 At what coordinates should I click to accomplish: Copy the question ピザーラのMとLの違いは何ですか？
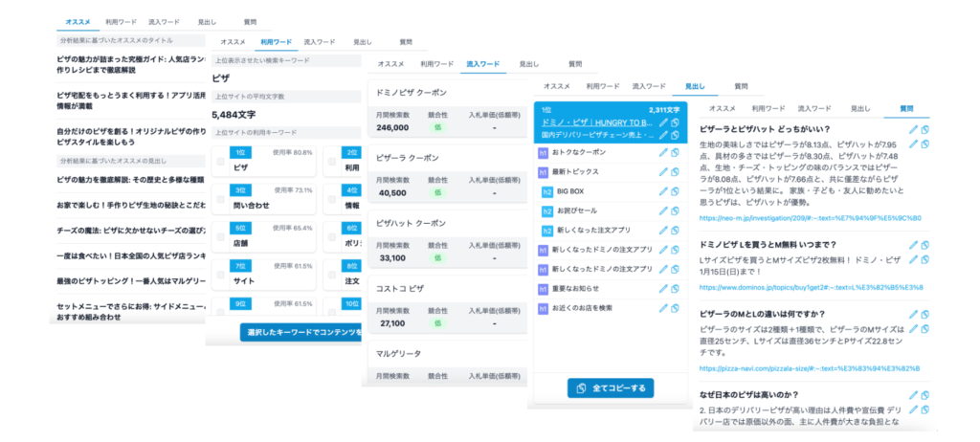click(x=925, y=314)
